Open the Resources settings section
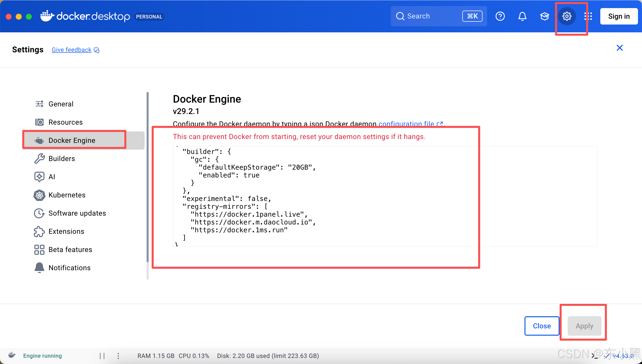 [65, 122]
